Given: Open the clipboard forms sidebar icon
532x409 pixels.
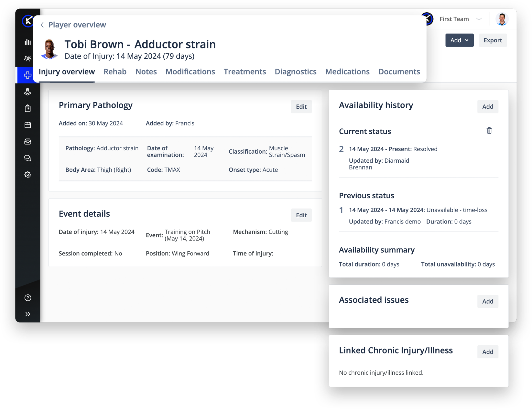Looking at the screenshot, I should 28,108.
